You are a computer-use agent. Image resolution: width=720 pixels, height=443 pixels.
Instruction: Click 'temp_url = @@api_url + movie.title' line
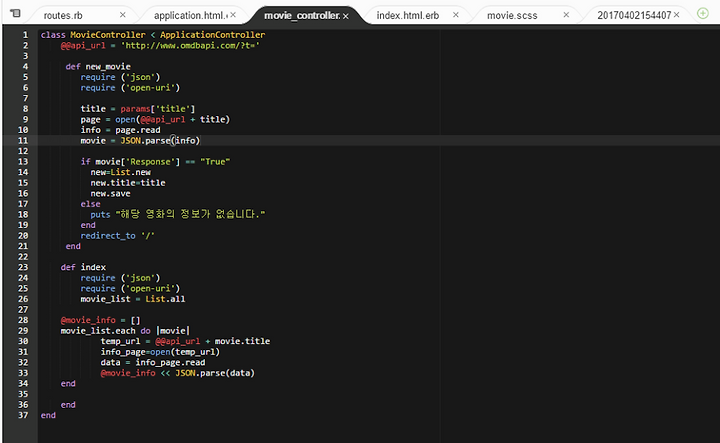click(186, 341)
